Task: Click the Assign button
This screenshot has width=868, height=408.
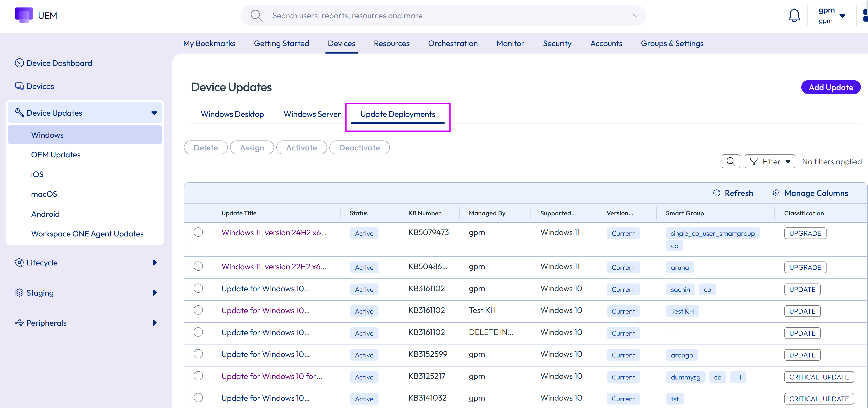Action: [252, 148]
